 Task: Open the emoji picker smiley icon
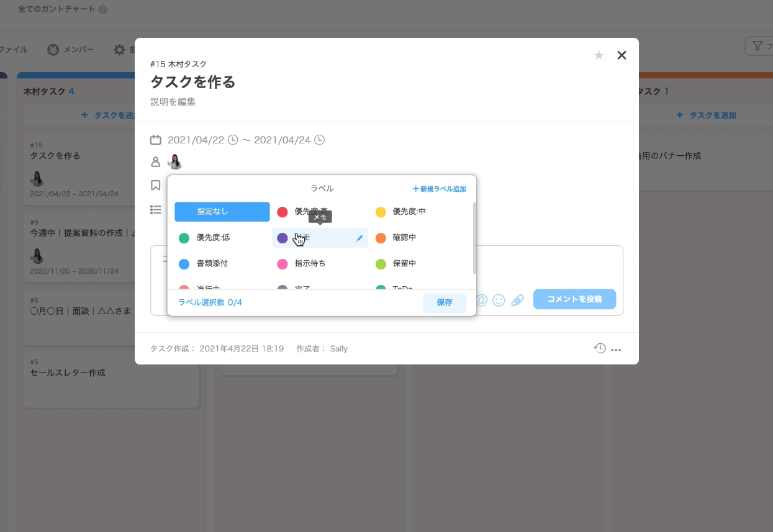click(x=499, y=300)
